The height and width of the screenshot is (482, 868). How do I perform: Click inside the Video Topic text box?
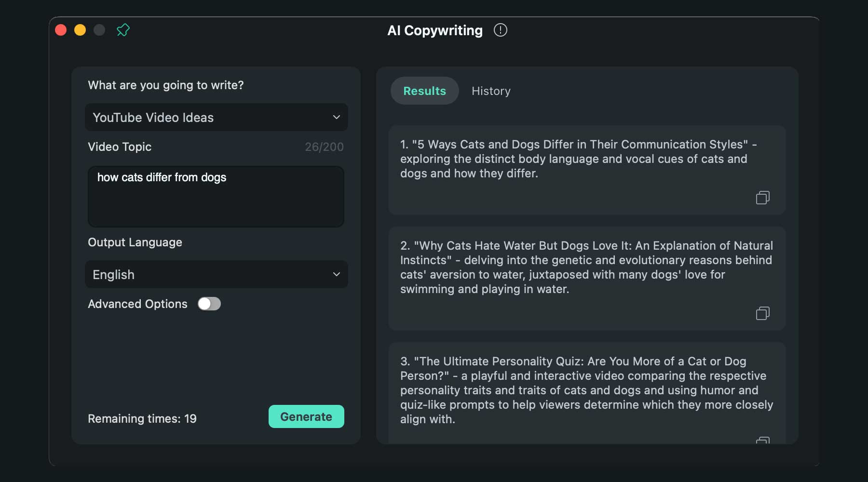click(x=216, y=197)
